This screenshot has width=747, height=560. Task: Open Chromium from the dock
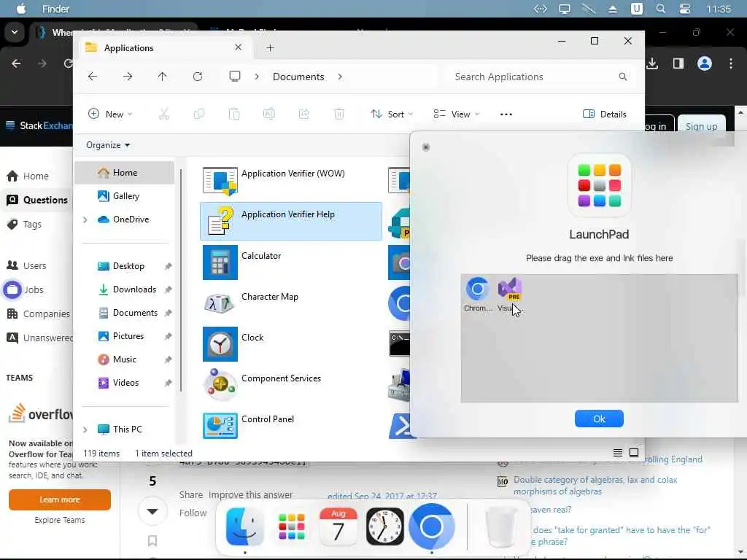click(432, 526)
